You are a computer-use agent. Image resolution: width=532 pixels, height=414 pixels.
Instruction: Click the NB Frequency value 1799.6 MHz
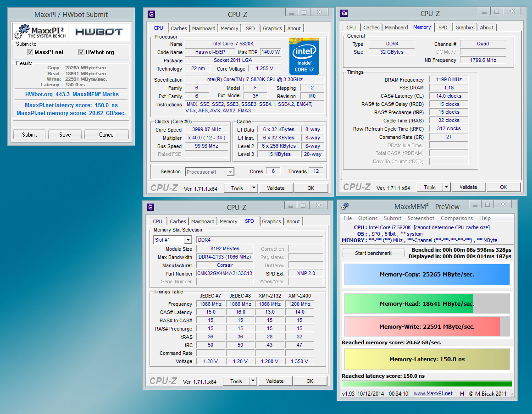pos(483,60)
